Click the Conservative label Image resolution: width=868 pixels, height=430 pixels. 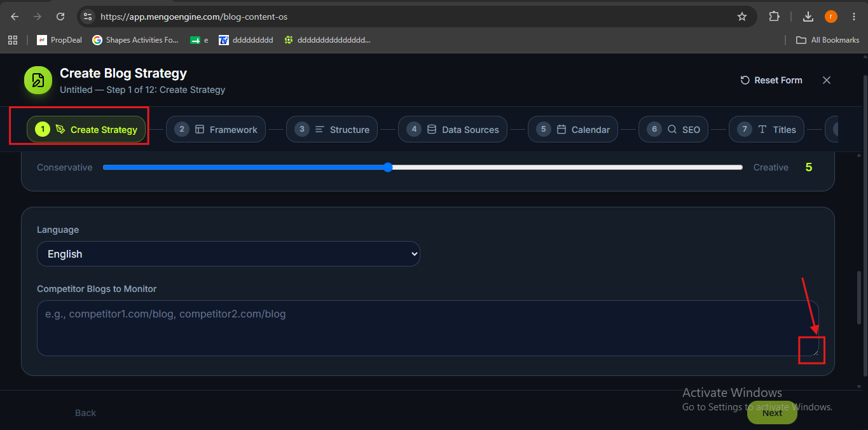point(65,167)
